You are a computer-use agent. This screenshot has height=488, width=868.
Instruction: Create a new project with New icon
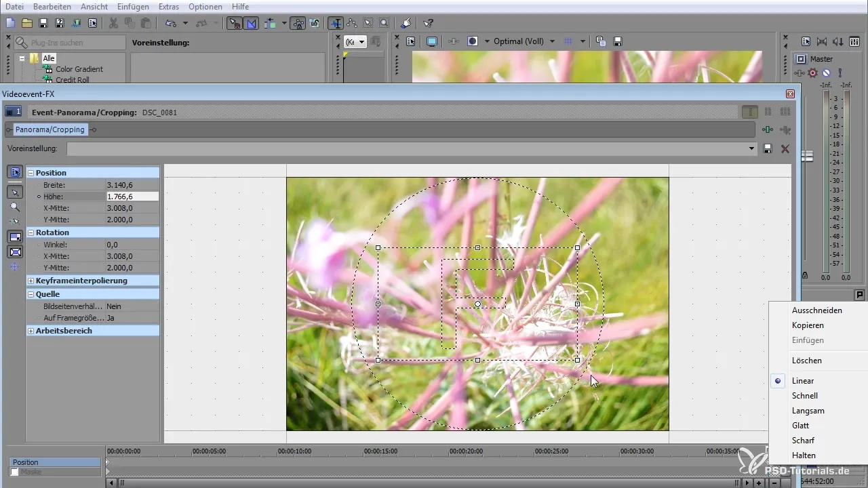(x=10, y=23)
